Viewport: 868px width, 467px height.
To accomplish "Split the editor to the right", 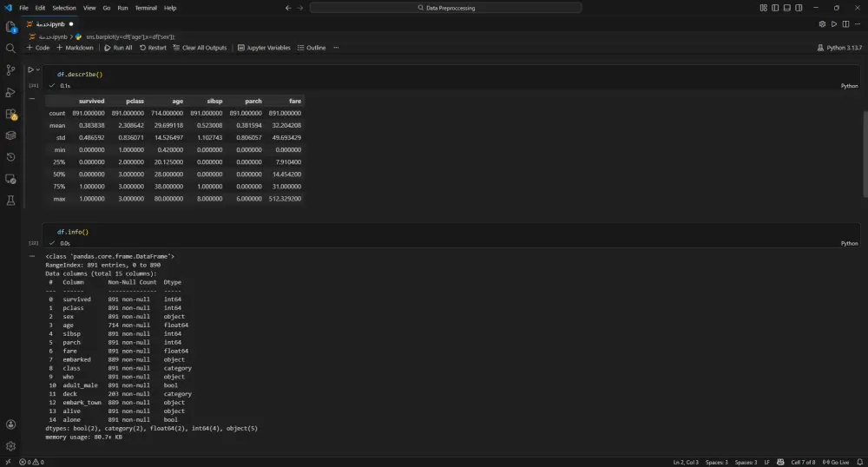I will (x=845, y=24).
